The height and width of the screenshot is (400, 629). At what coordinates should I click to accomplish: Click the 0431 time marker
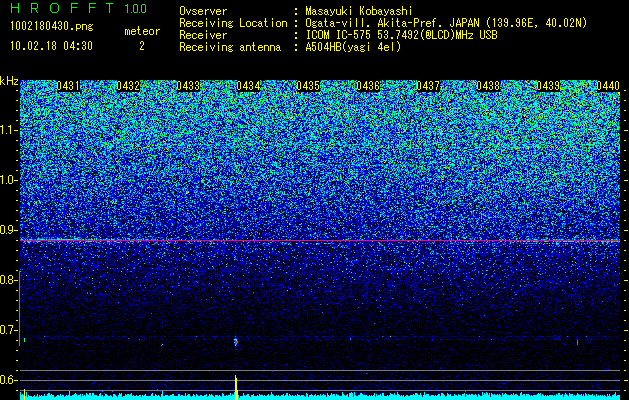coord(68,86)
